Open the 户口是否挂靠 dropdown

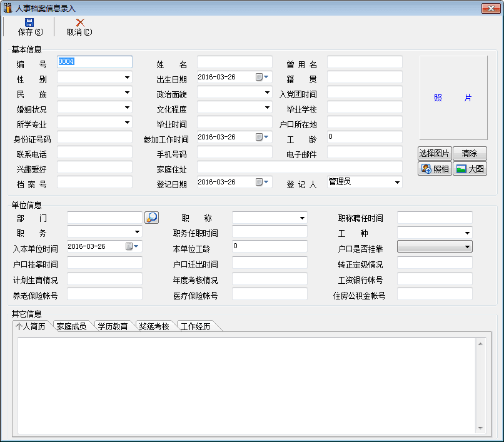(x=467, y=247)
